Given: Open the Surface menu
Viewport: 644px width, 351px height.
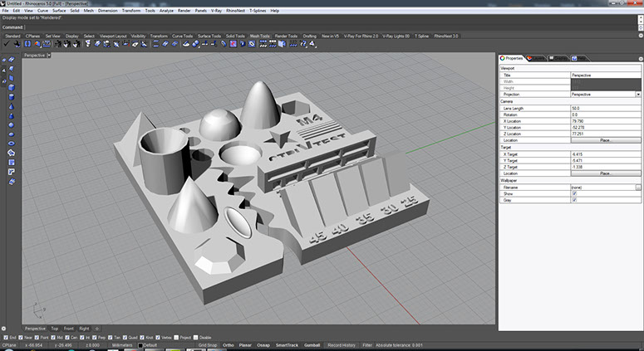Looking at the screenshot, I should click(x=59, y=11).
